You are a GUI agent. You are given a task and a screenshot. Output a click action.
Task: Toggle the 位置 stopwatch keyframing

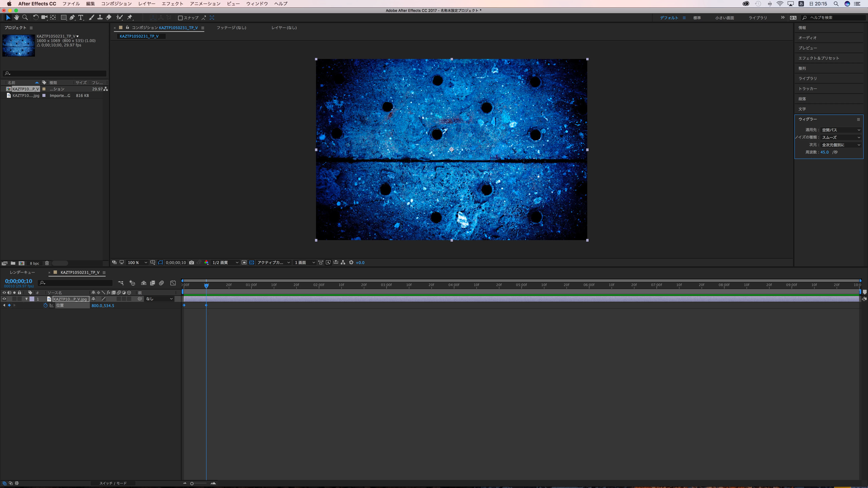point(45,306)
